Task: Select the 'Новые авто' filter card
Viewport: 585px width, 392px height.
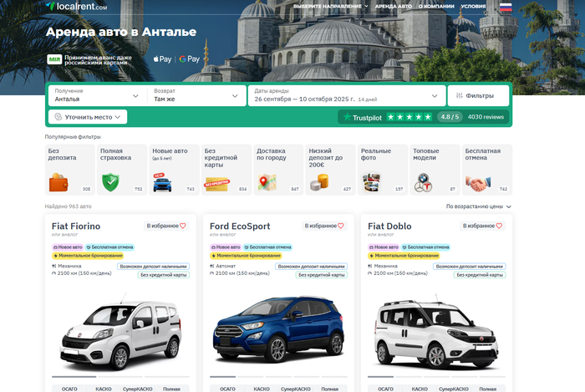Action: [173, 169]
